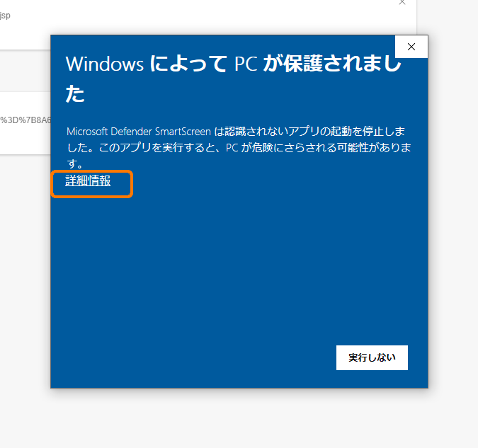Click the 'Microsoft Defender SmartScreen' text

point(139,132)
